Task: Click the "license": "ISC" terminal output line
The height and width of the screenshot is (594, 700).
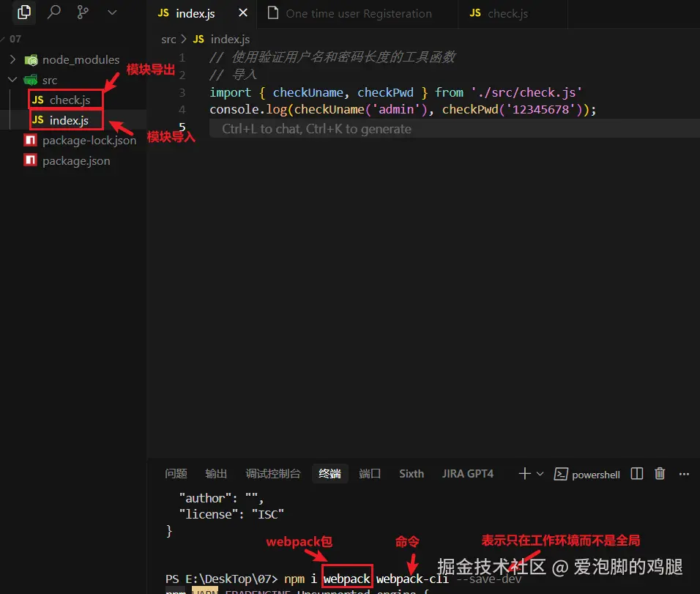Action: point(231,514)
